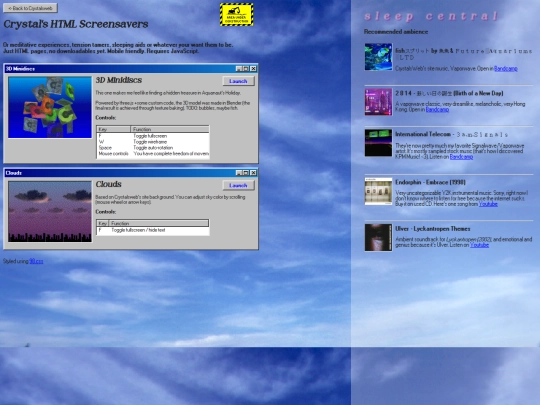Viewport: 540px width, 405px height.
Task: Click the '3D Minidiscs' heading in window
Action: point(119,80)
